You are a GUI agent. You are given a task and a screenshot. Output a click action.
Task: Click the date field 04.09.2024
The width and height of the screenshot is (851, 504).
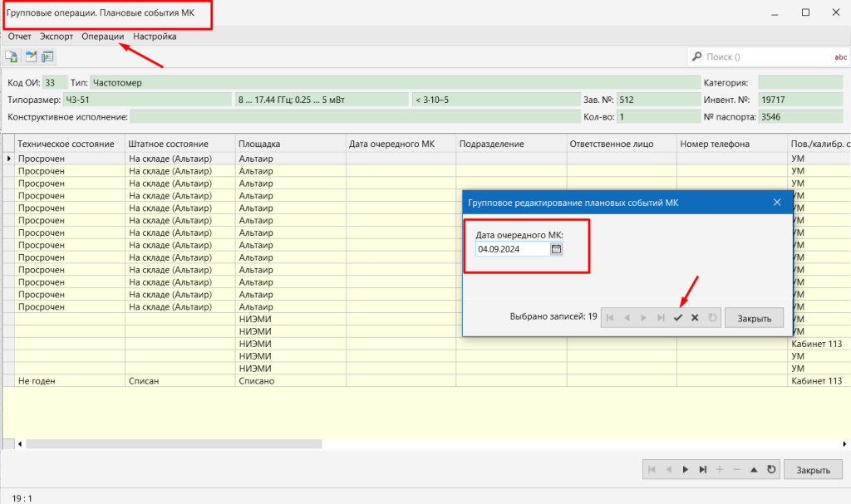coord(513,249)
